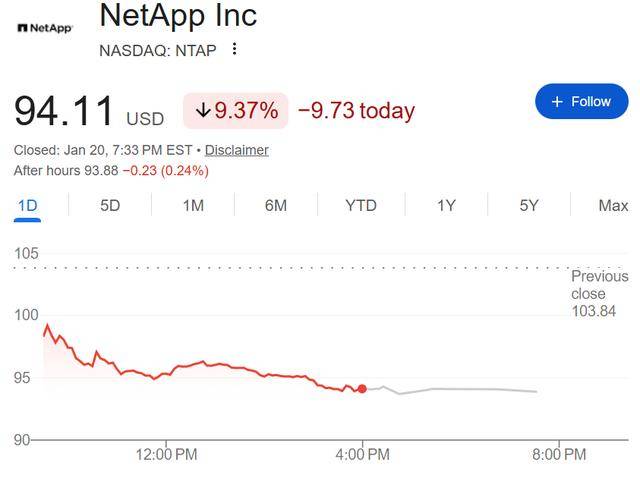Switch to the 1M chart tab
This screenshot has height=478, width=640.
tap(193, 205)
